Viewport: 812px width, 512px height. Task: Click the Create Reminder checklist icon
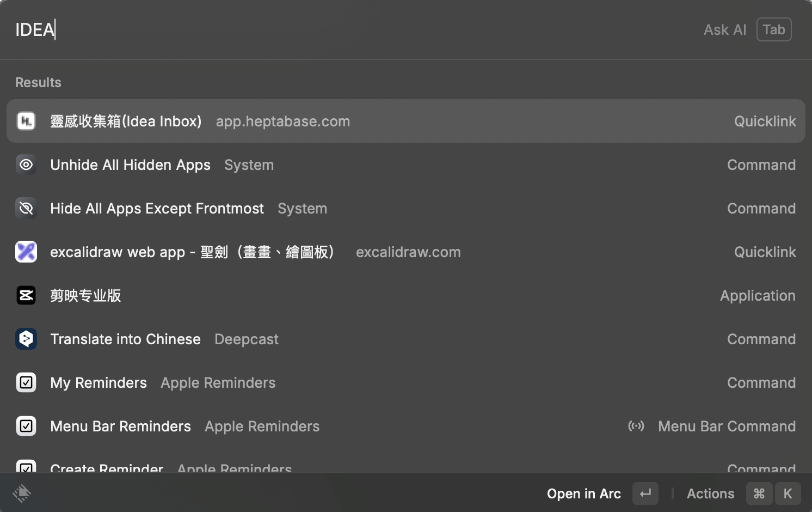coord(26,467)
